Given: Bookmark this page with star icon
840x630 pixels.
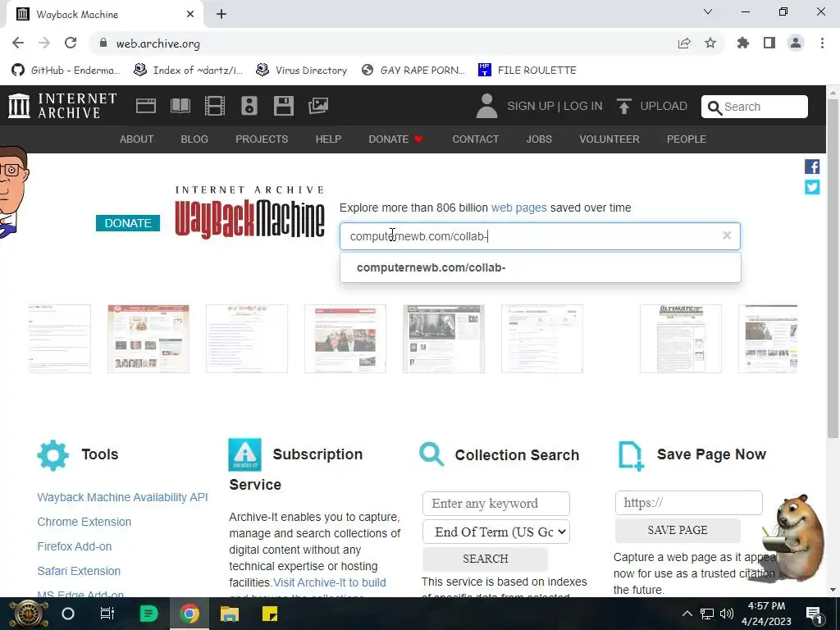Looking at the screenshot, I should pos(710,43).
